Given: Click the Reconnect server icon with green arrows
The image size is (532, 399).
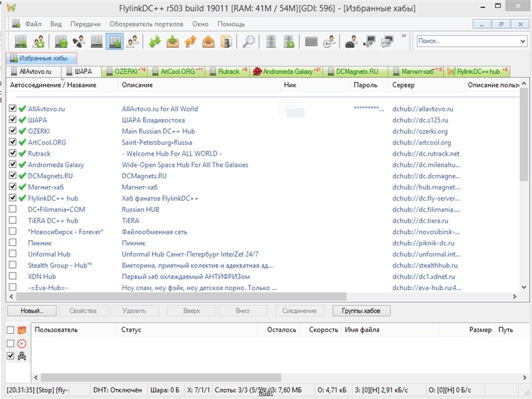Looking at the screenshot, I should pos(21,41).
